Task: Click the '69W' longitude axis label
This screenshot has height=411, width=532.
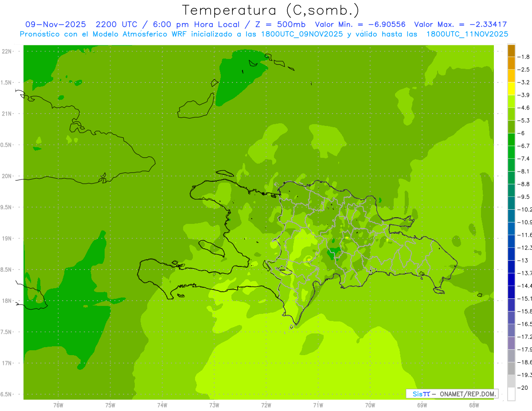Action: 422,405
